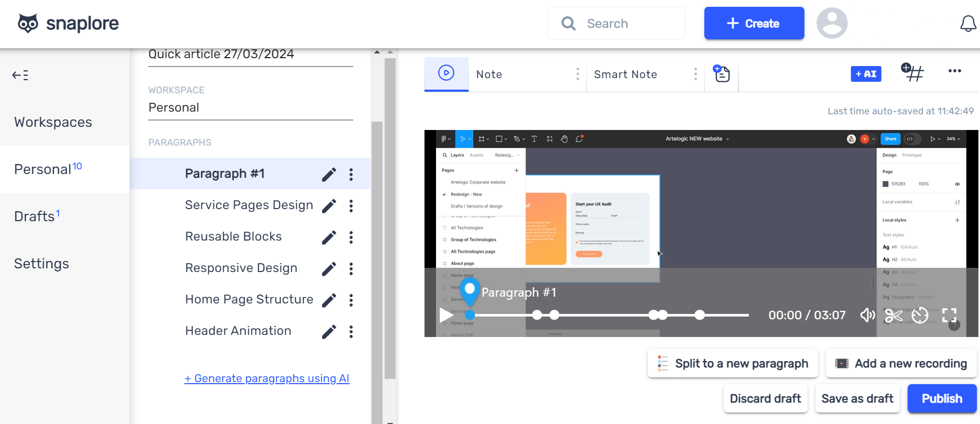Screen dimensions: 980x424
Task: Open the Note tab options menu
Action: 578,74
